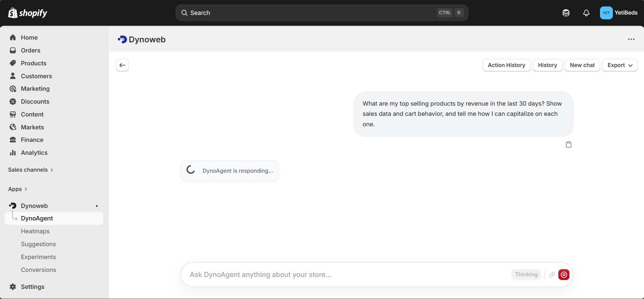This screenshot has width=644, height=299.
Task: Open the three-dot more options menu
Action: coord(631,39)
